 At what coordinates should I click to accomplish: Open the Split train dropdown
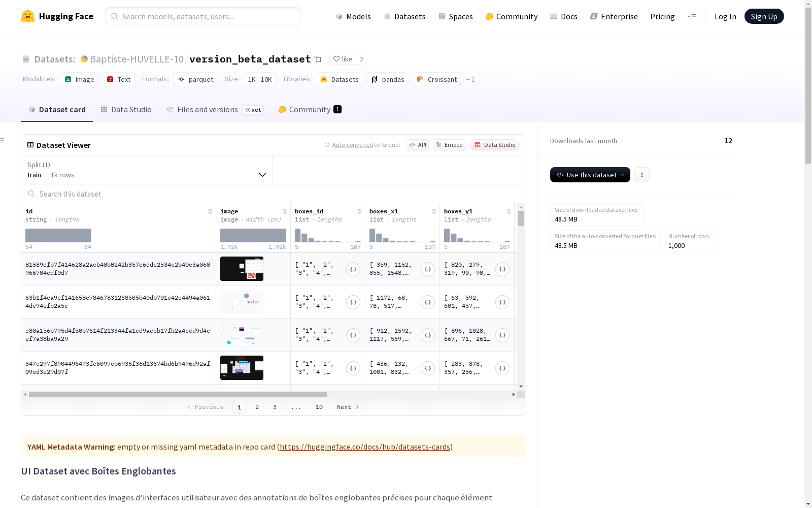[x=147, y=170]
